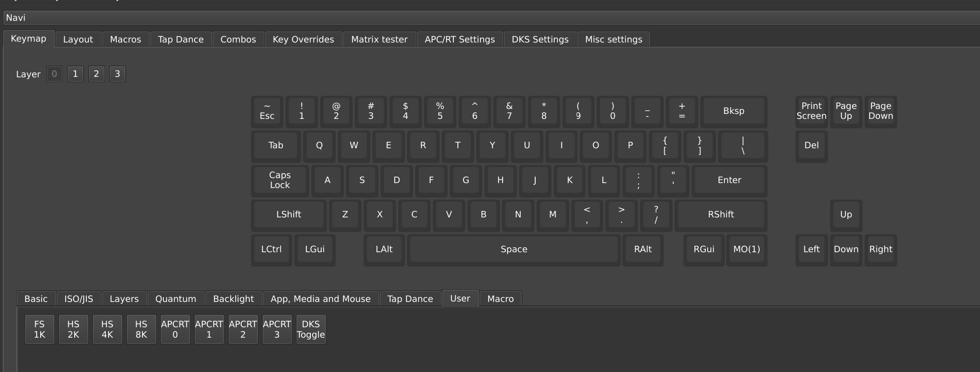Click the Navi keyboard name field
Image resolution: width=980 pixels, height=372 pixels.
(x=492, y=18)
